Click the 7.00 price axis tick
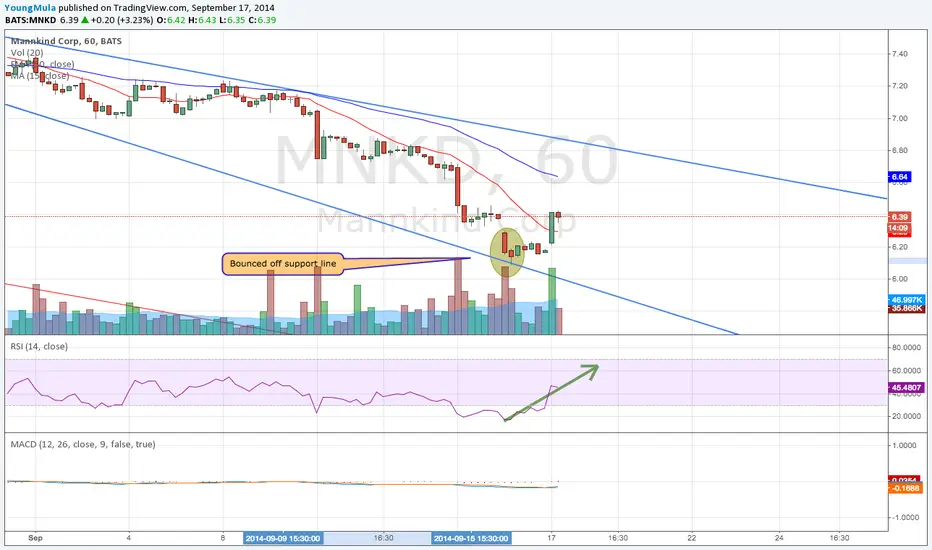The height and width of the screenshot is (550, 932). tap(899, 118)
